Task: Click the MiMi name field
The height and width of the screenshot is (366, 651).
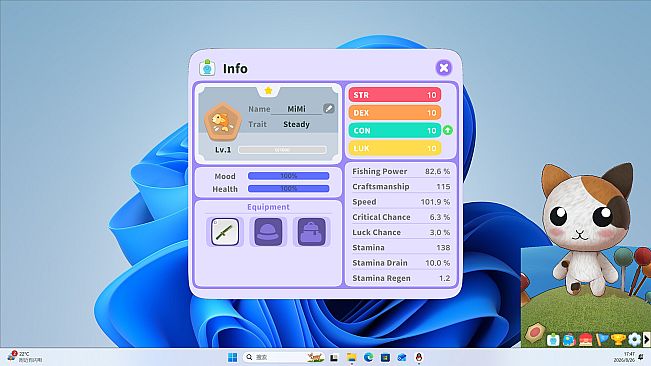Action: click(x=296, y=109)
